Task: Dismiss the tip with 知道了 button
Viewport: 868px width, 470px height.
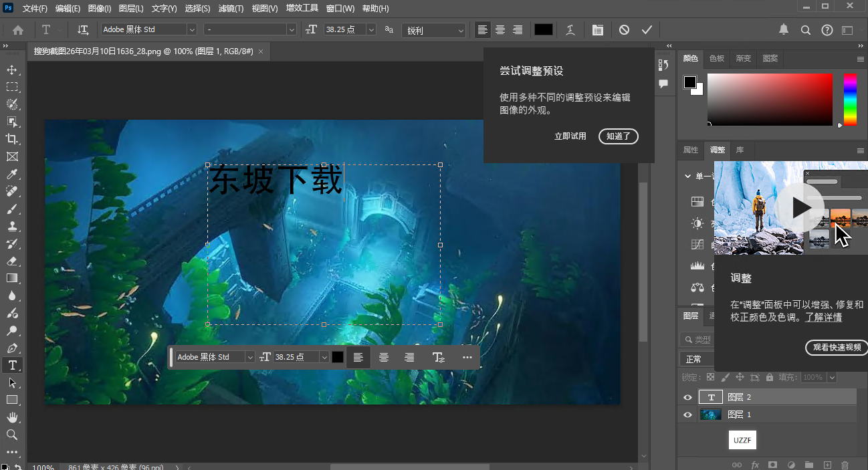Action: (618, 136)
